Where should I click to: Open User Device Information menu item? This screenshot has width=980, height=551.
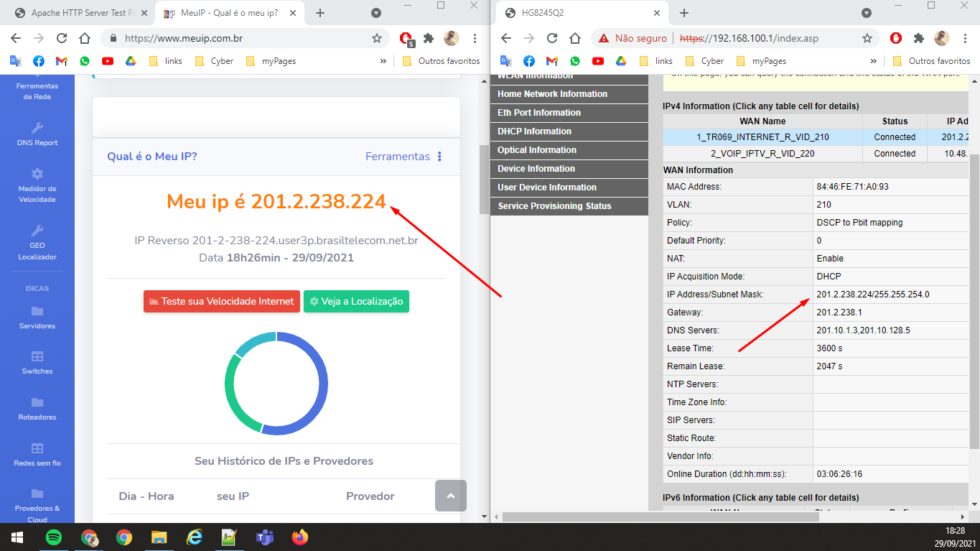point(569,187)
